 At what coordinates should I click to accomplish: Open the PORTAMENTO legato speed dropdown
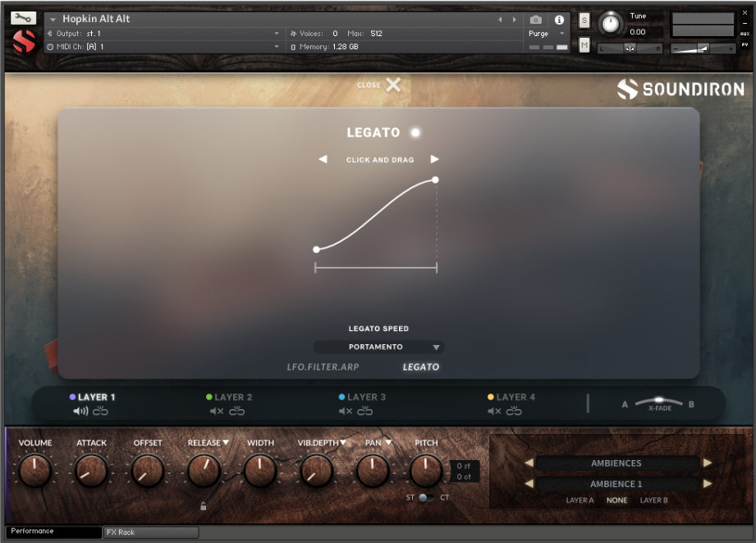tap(378, 347)
